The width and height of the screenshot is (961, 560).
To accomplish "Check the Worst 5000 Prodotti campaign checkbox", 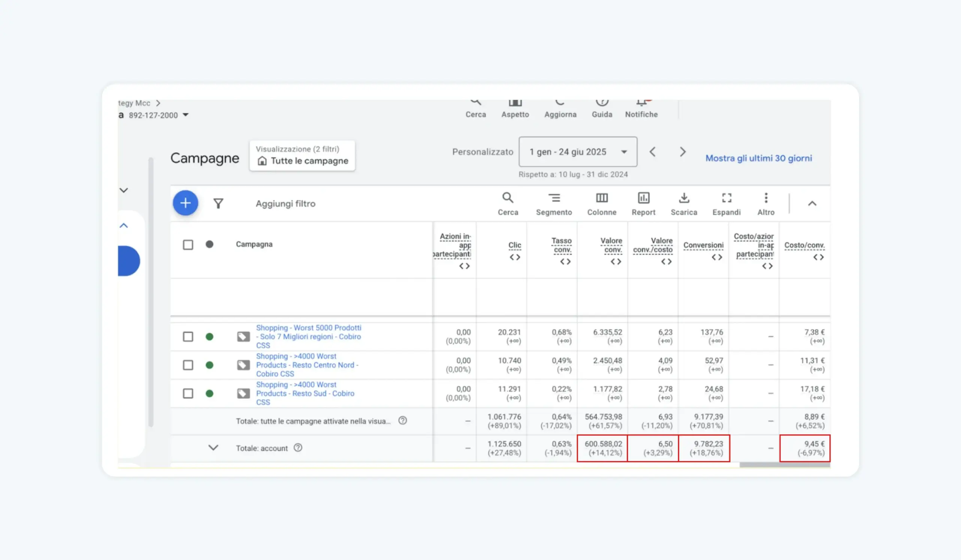I will tap(188, 336).
